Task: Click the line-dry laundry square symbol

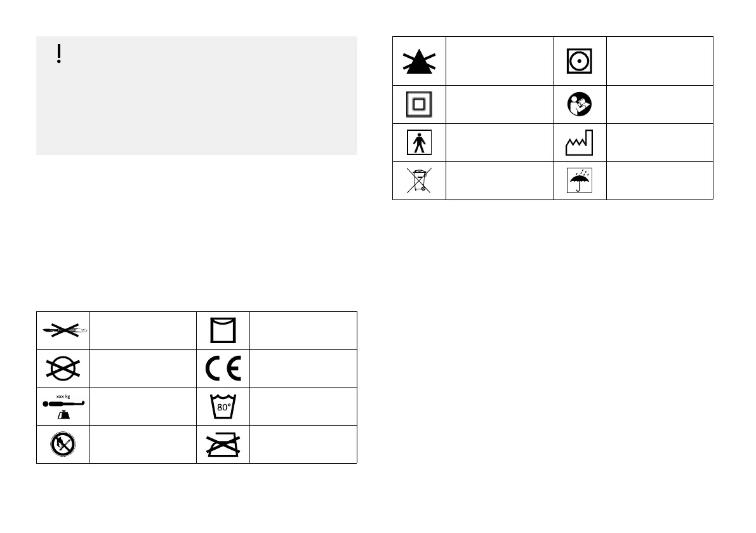Action: [223, 330]
